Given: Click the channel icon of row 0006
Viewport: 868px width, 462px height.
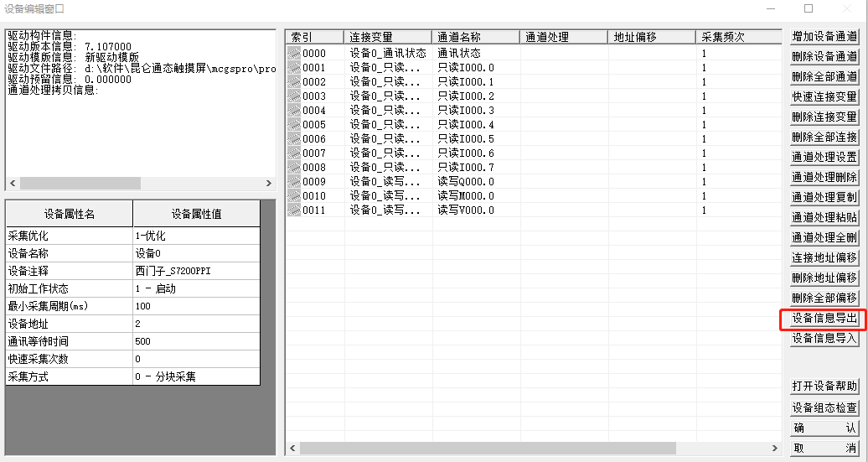Looking at the screenshot, I should coord(294,139).
